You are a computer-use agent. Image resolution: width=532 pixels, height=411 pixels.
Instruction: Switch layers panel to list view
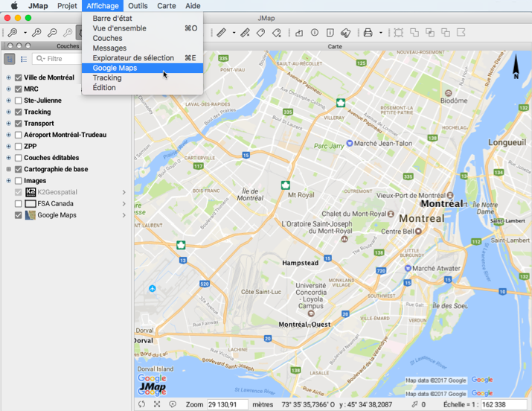[x=24, y=59]
